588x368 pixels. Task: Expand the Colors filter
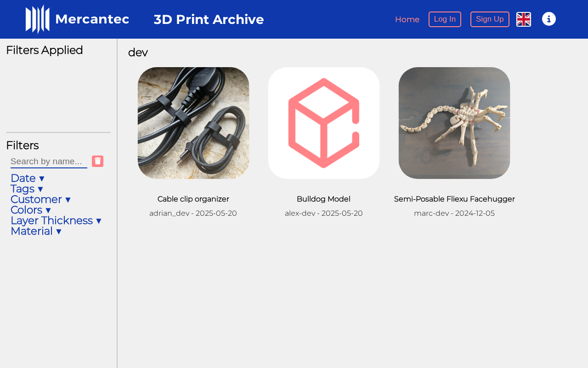pyautogui.click(x=31, y=210)
